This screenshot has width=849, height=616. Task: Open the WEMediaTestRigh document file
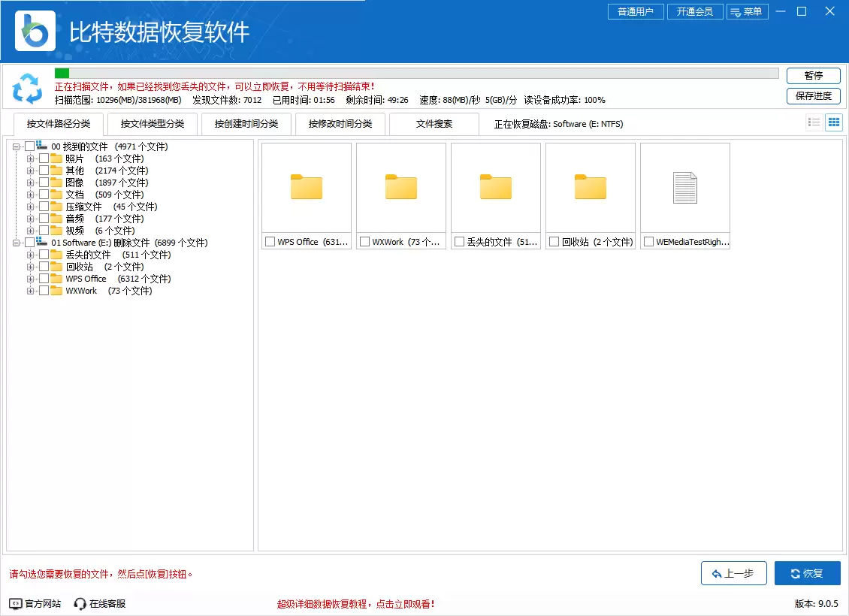(x=684, y=187)
